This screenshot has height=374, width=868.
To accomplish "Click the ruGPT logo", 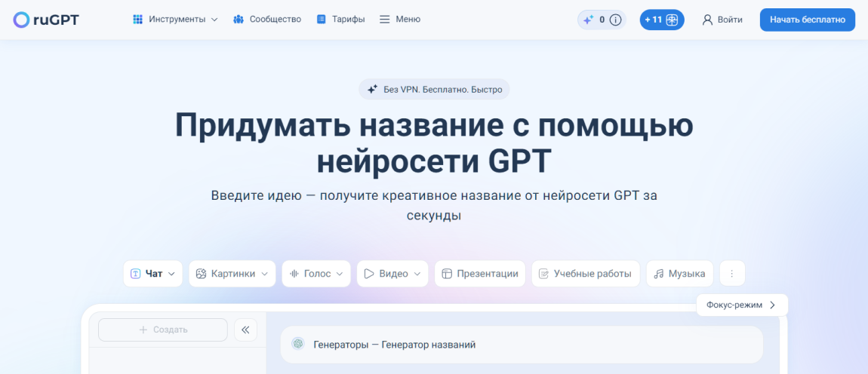I will [47, 20].
